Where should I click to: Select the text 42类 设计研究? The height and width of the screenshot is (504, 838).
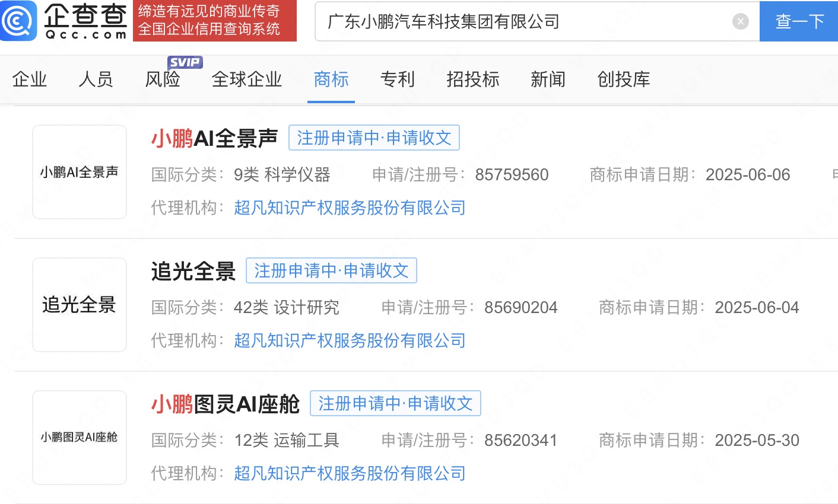coord(287,308)
